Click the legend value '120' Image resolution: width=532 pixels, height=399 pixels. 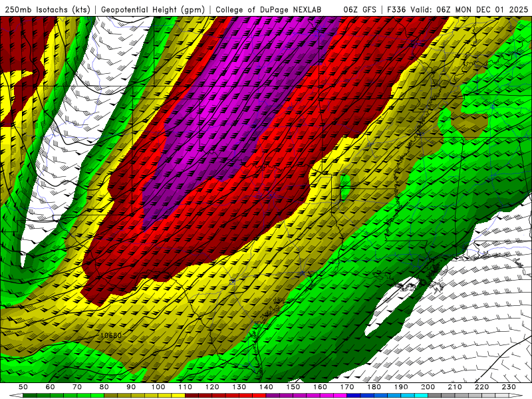pos(212,387)
